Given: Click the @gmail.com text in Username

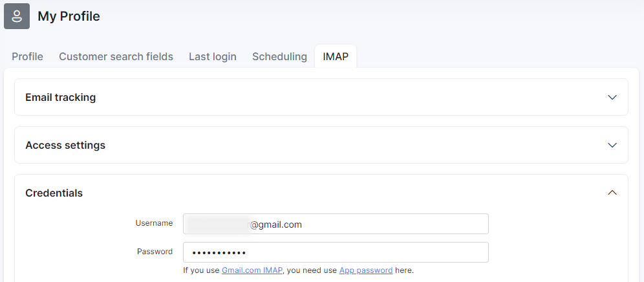Looking at the screenshot, I should (x=276, y=224).
